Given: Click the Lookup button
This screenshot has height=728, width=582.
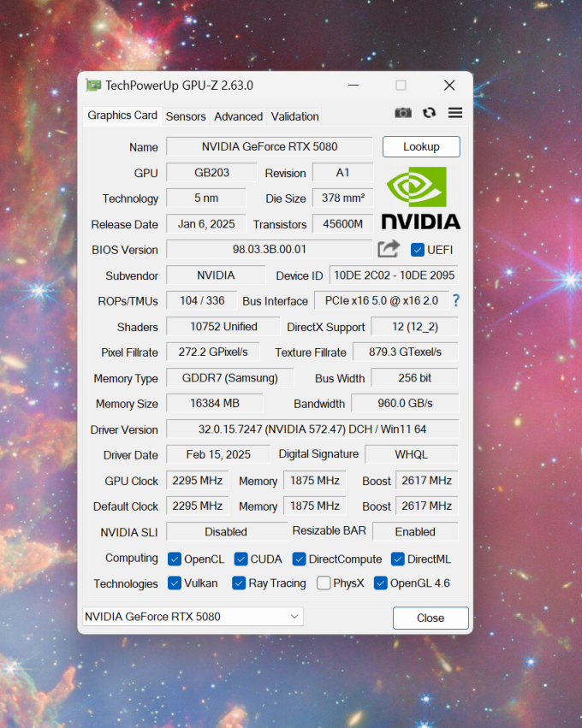Looking at the screenshot, I should coord(421,147).
